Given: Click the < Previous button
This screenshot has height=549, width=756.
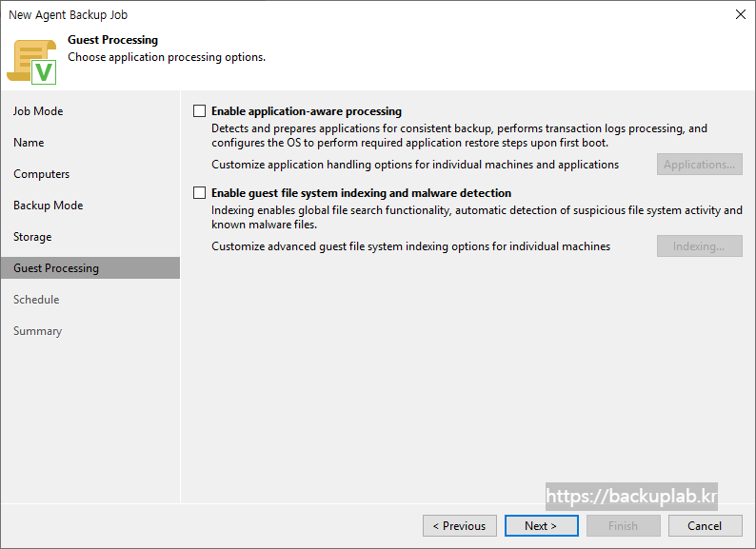Looking at the screenshot, I should pyautogui.click(x=460, y=526).
